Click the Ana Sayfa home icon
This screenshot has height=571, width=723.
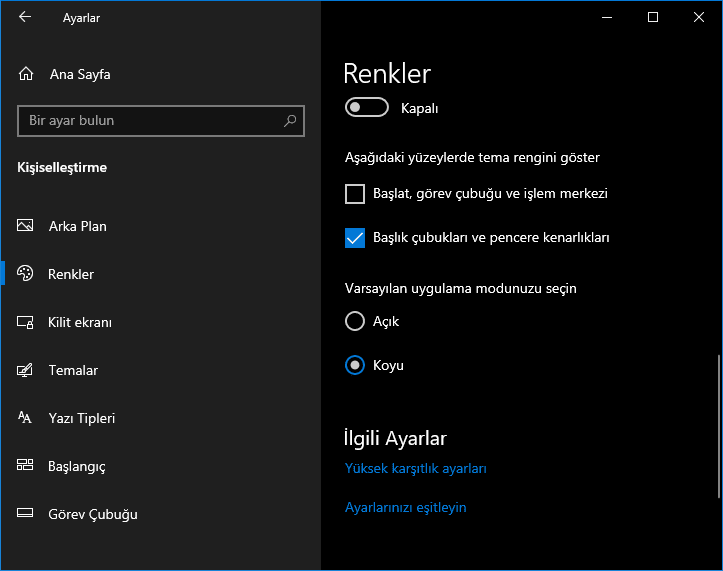click(x=26, y=74)
